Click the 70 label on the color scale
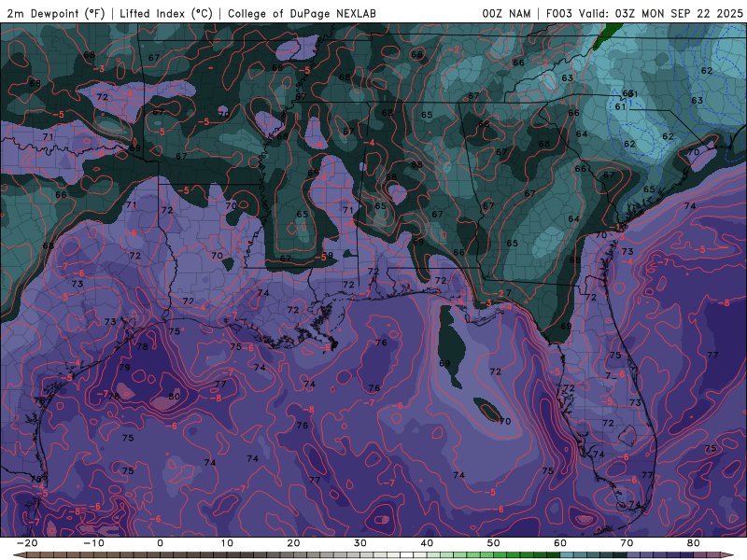Image resolution: width=747 pixels, height=560 pixels. pos(627,543)
